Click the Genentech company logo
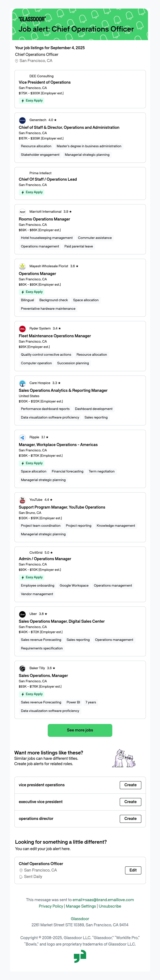Image resolution: width=160 pixels, height=980 pixels. point(22,120)
